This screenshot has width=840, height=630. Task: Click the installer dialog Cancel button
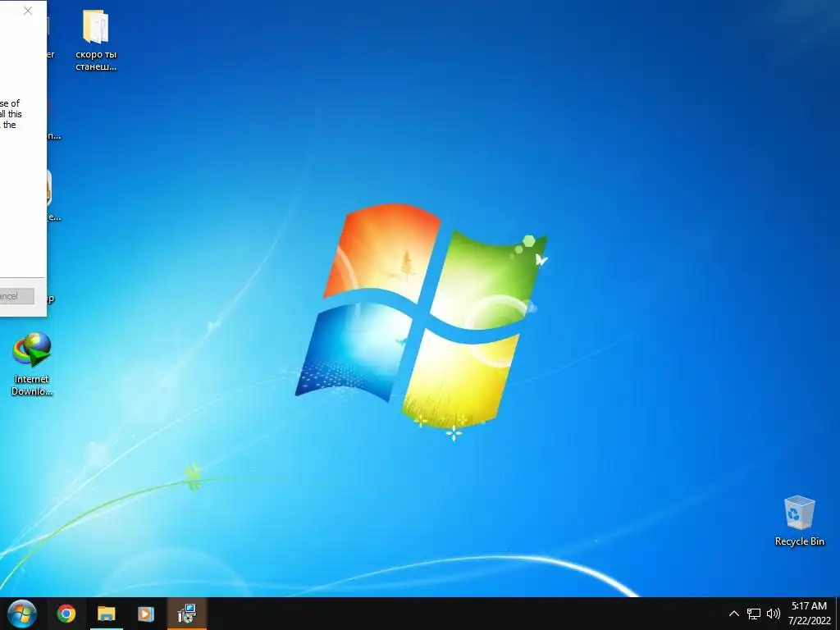[16, 295]
